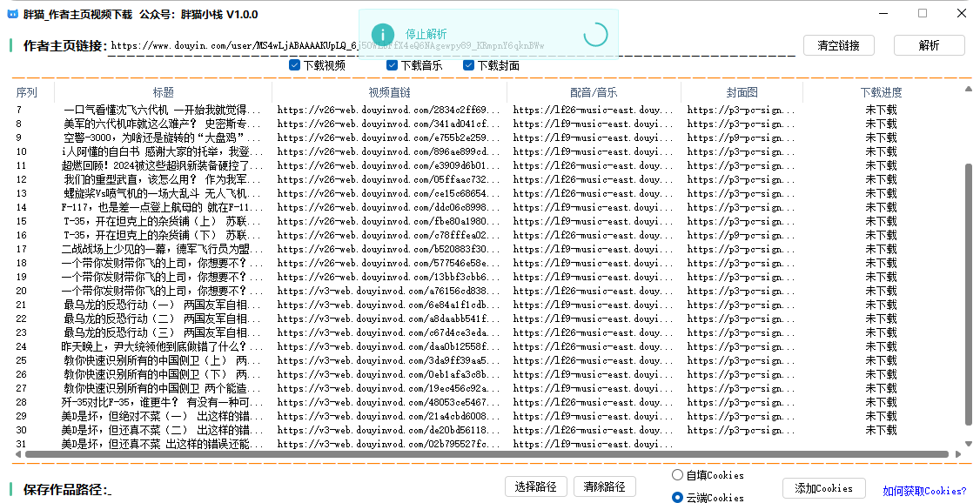Image resolution: width=980 pixels, height=503 pixels.
Task: Click the 作者主页链接 URL input field
Action: tap(452, 45)
